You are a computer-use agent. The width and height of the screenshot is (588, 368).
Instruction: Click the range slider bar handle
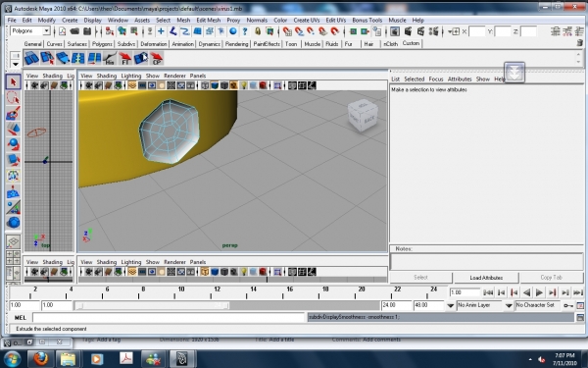(152, 305)
